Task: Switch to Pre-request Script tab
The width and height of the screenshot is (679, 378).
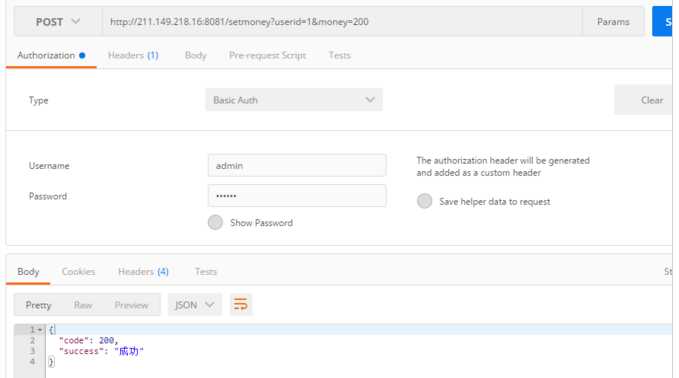Action: [267, 55]
